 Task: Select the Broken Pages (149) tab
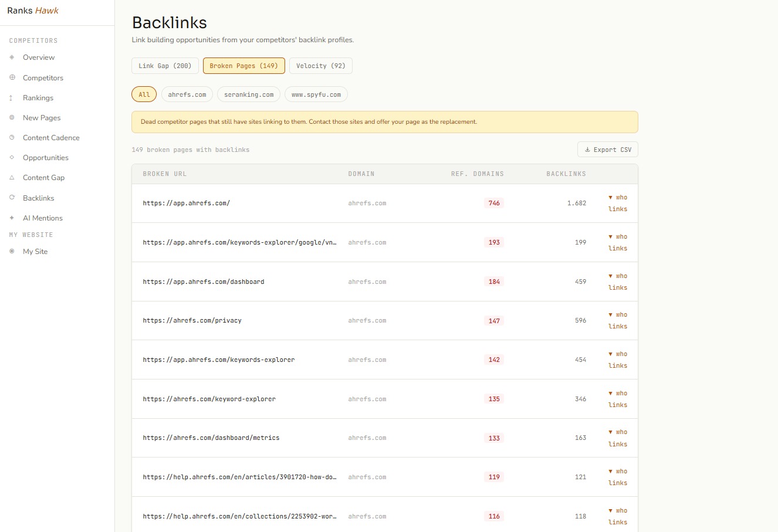pyautogui.click(x=244, y=66)
